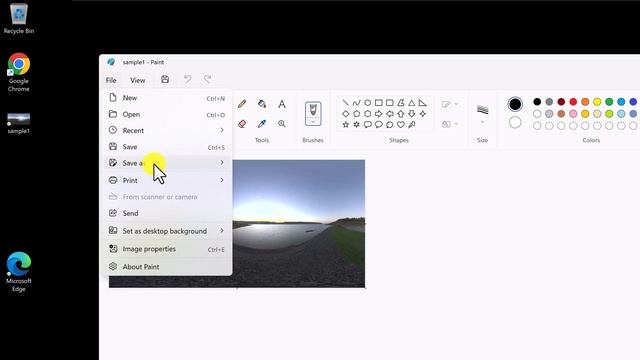Select the Fill bucket tool

[262, 104]
